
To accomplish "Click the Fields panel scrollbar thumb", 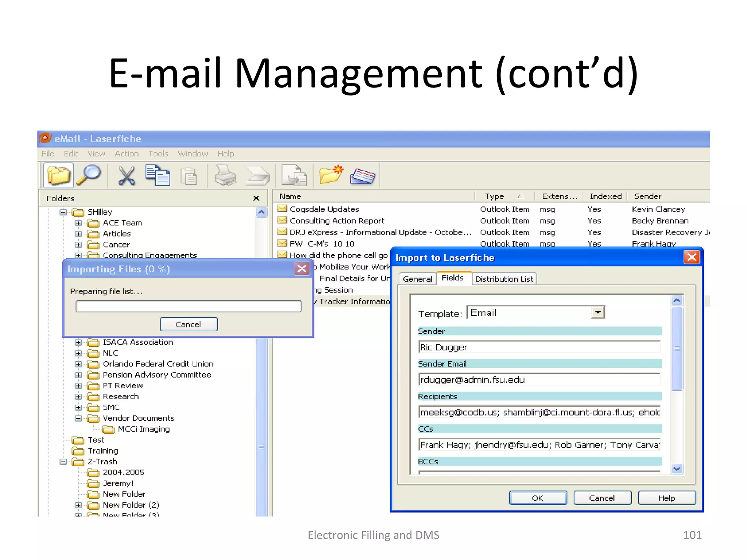I will tap(677, 348).
